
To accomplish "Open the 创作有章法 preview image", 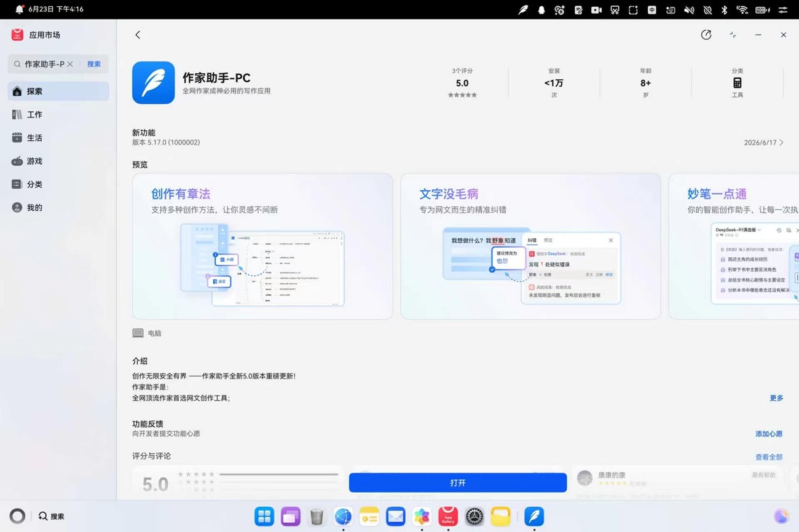I will click(x=262, y=246).
